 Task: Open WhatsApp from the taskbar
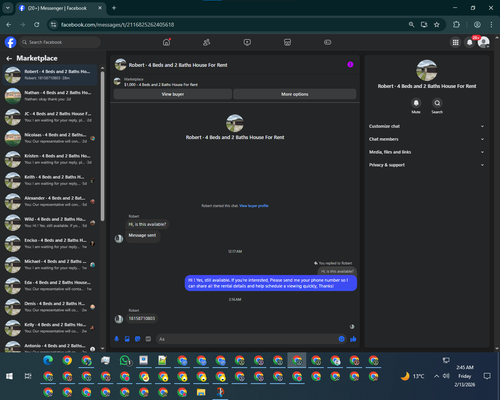pyautogui.click(x=125, y=360)
